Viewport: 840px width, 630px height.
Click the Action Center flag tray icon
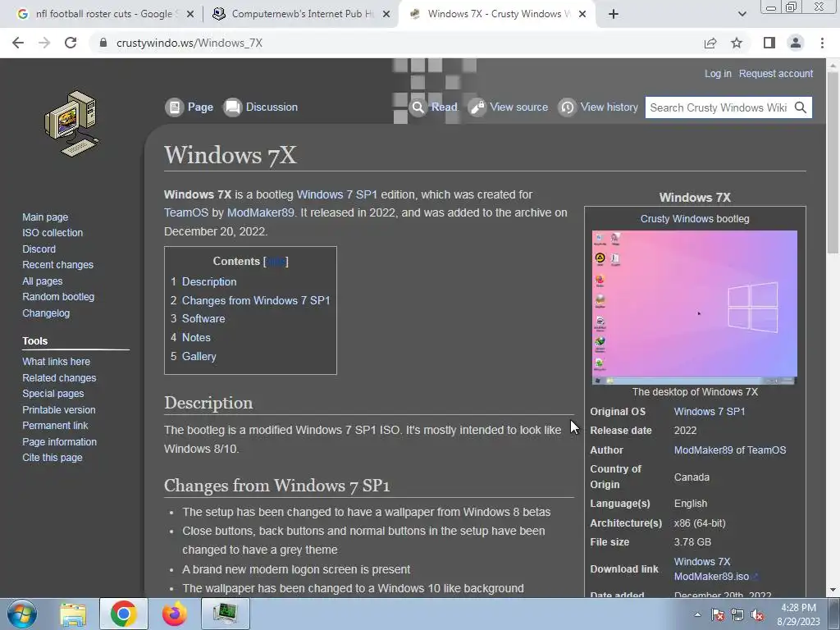tap(717, 615)
